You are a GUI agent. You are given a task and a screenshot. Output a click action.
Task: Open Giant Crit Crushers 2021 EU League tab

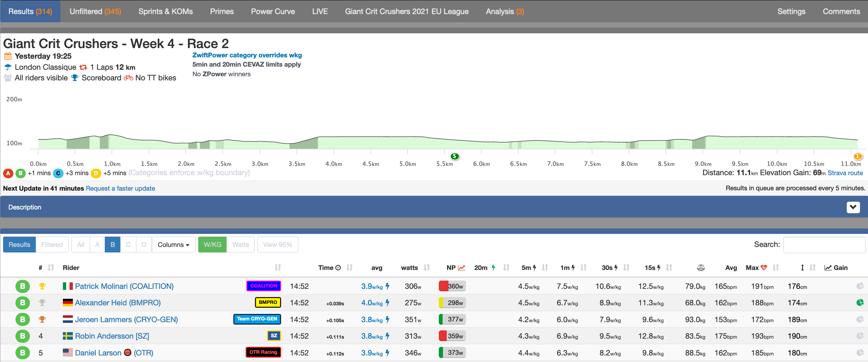(407, 11)
